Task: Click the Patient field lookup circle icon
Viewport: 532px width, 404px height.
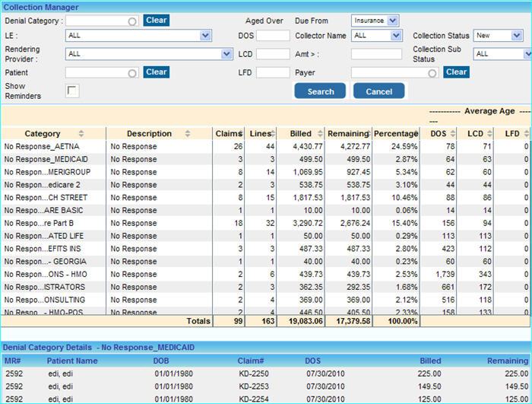Action: click(132, 74)
